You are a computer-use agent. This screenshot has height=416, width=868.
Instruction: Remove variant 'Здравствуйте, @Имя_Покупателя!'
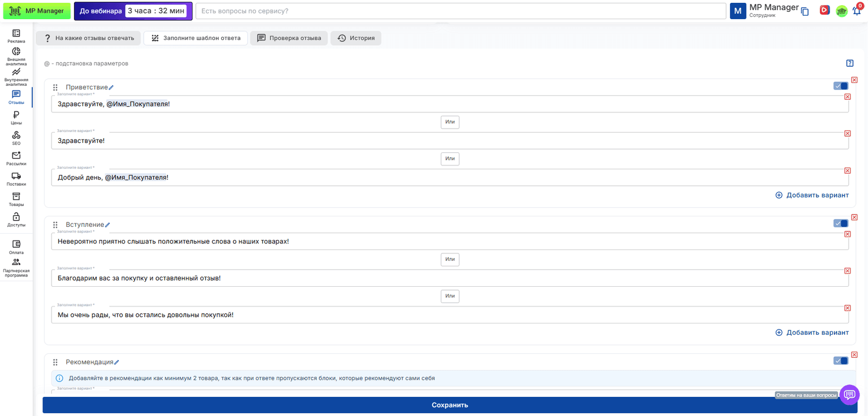[x=848, y=97]
